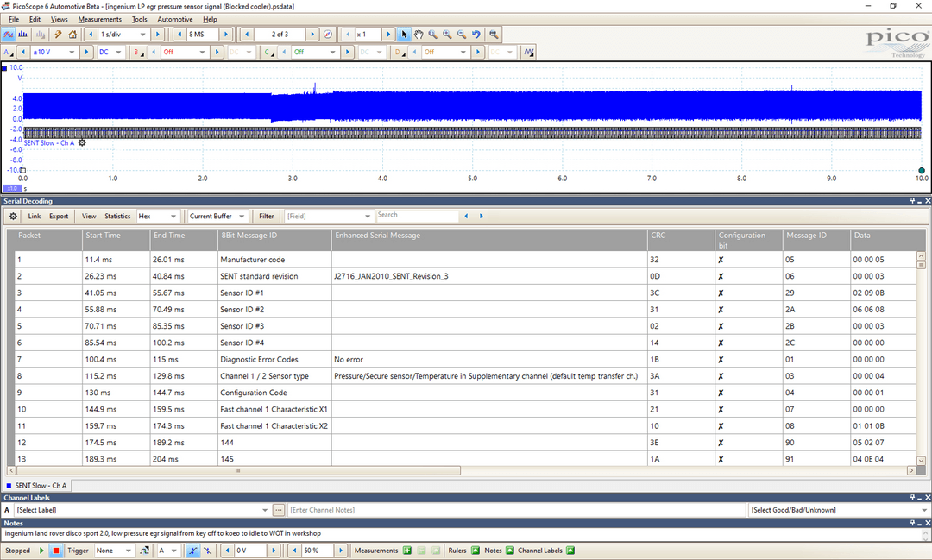The width and height of the screenshot is (932, 560).
Task: Switch to spectrum mode icon
Action: click(x=22, y=35)
